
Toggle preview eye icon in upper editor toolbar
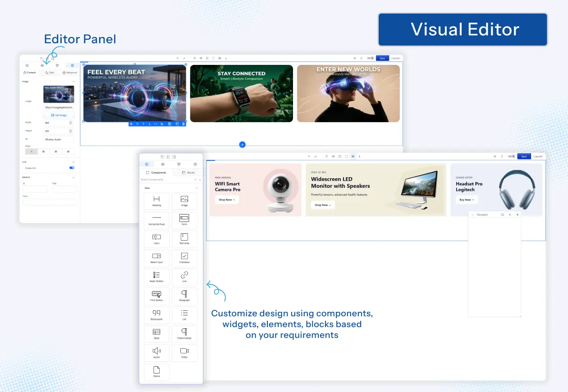point(201,58)
